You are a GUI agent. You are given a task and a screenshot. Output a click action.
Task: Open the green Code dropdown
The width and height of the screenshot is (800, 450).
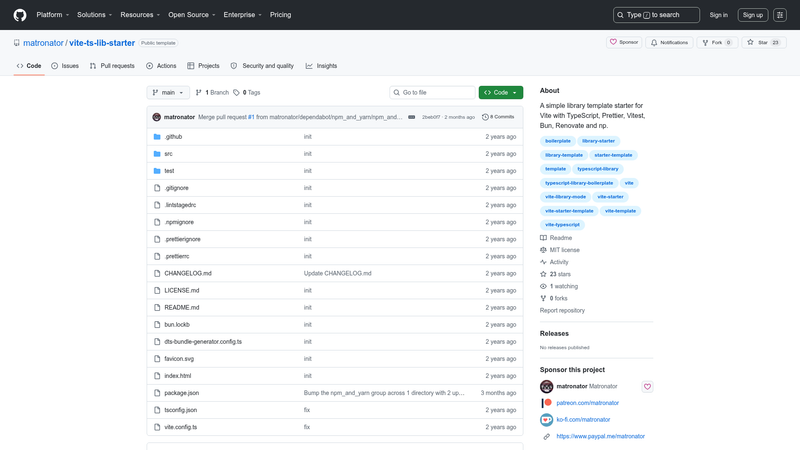[x=501, y=92]
